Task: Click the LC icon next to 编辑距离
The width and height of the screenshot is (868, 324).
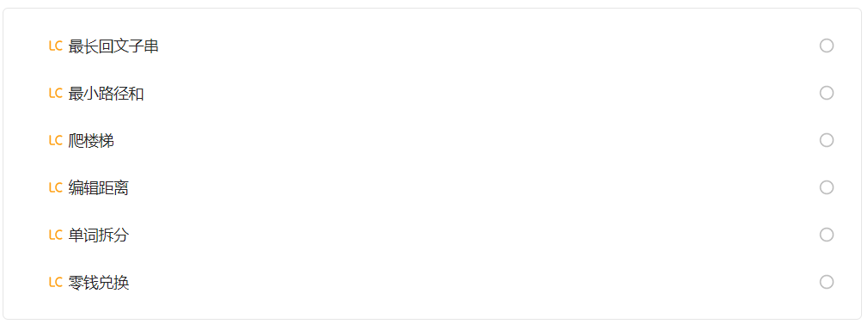Action: coord(55,187)
